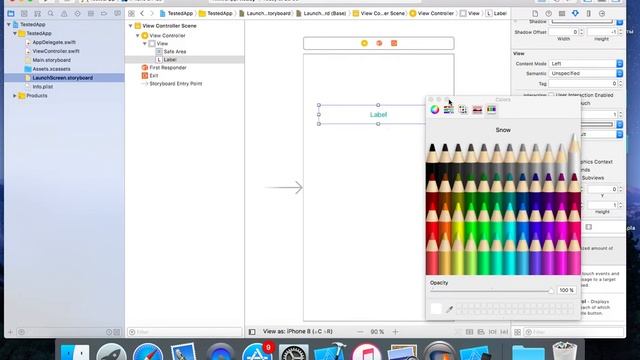Open the Project navigator tab
Viewport: 640px width, 360px height.
coord(11,13)
